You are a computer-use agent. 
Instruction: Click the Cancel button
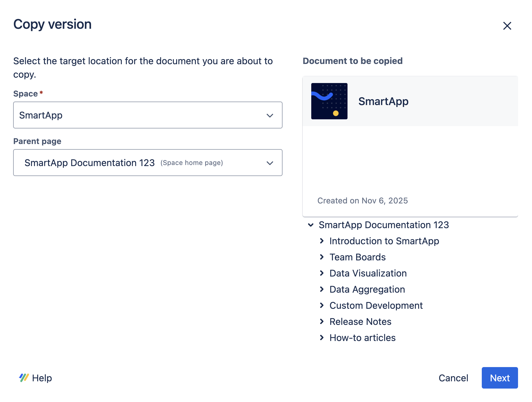click(x=453, y=378)
